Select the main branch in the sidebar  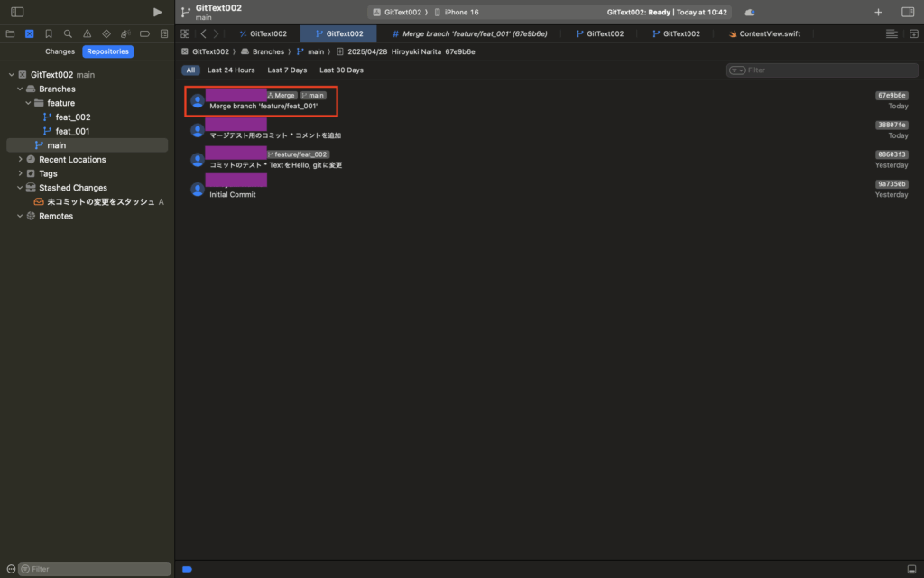click(x=88, y=145)
